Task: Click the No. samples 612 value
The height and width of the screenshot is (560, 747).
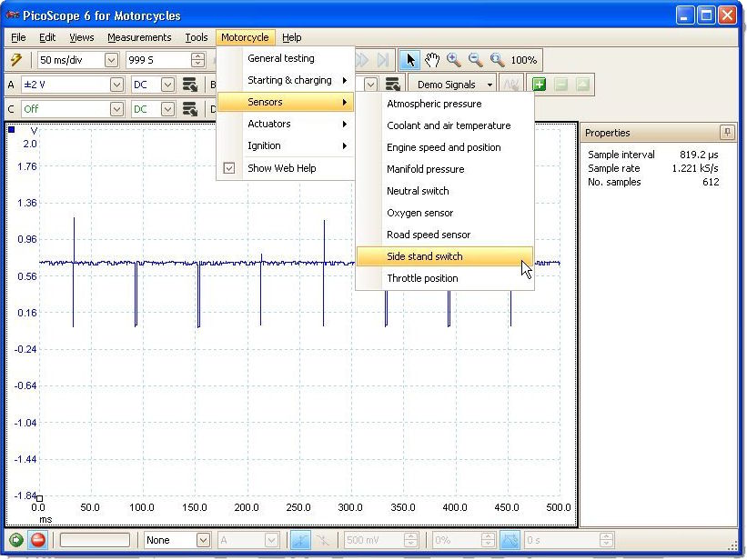Action: click(x=711, y=183)
